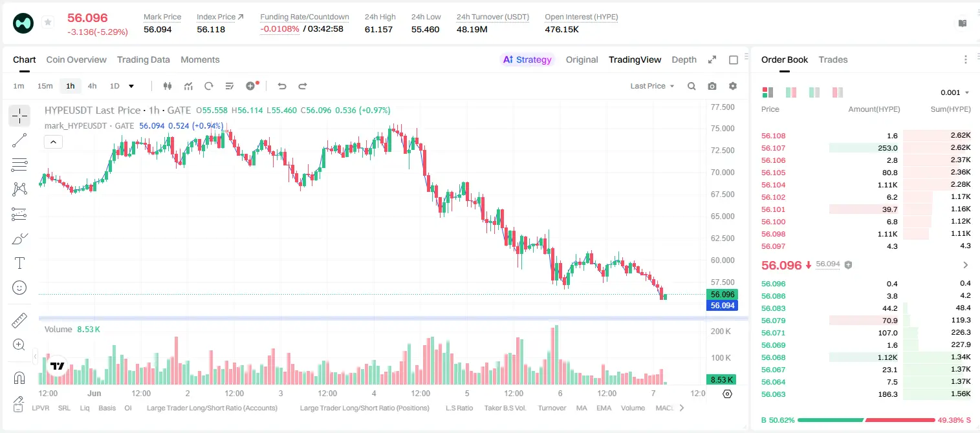Open the Coin Overview tab

(x=76, y=59)
